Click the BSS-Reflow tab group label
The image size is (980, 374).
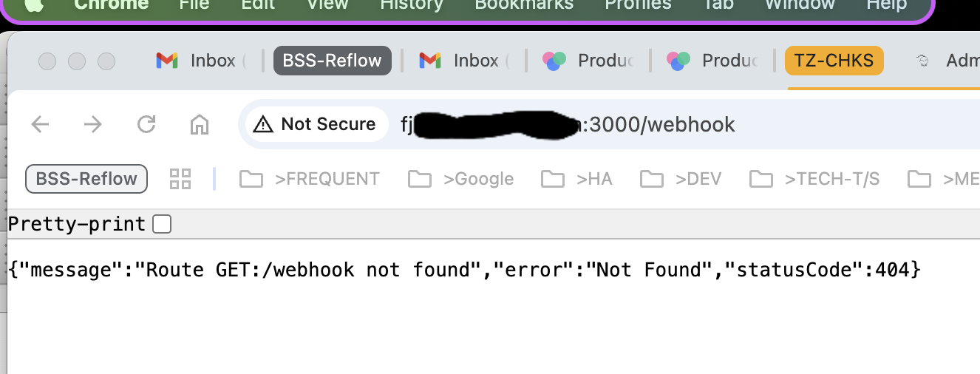click(x=333, y=61)
